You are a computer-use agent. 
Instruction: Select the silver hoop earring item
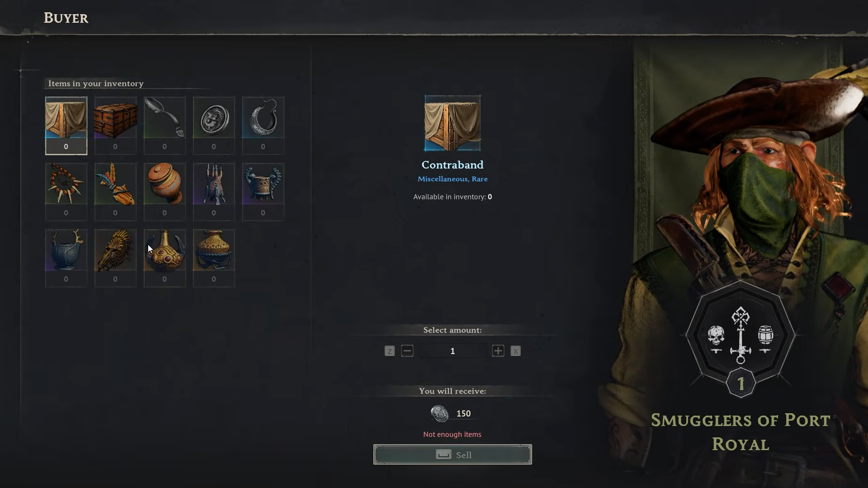(x=263, y=125)
